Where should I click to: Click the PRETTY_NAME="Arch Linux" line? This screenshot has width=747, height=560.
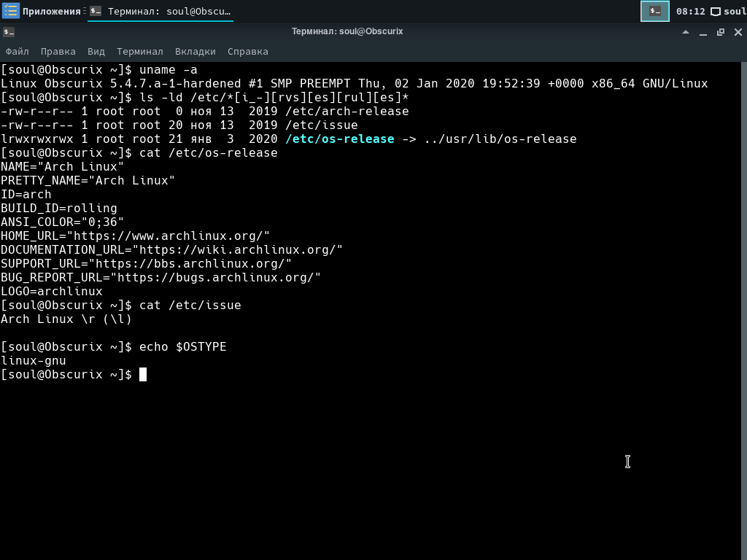(x=88, y=181)
